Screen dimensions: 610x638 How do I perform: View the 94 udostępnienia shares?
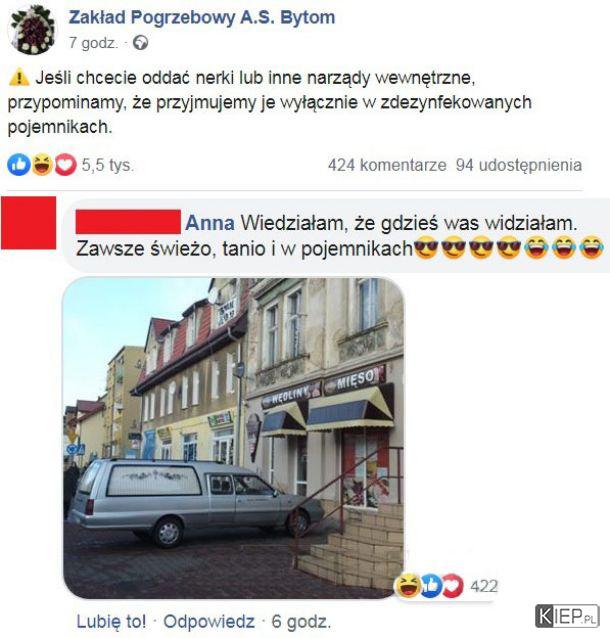[x=519, y=165]
